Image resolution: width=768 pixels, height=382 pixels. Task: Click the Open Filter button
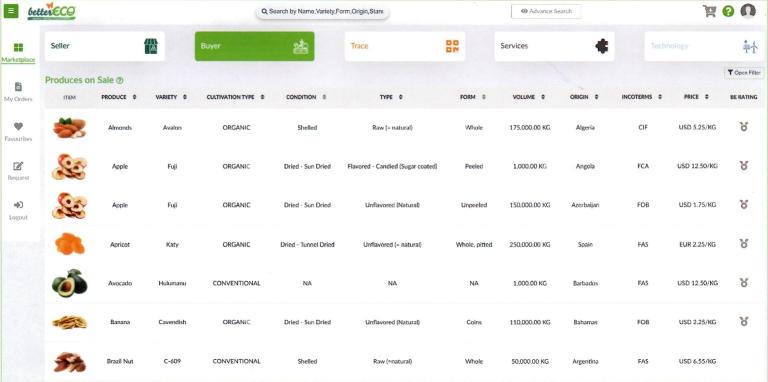coord(744,72)
